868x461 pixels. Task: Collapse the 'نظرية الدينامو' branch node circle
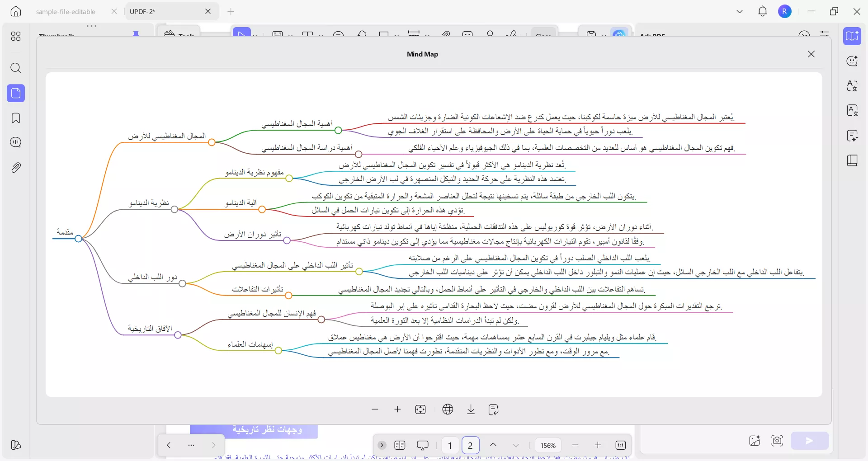(x=175, y=209)
